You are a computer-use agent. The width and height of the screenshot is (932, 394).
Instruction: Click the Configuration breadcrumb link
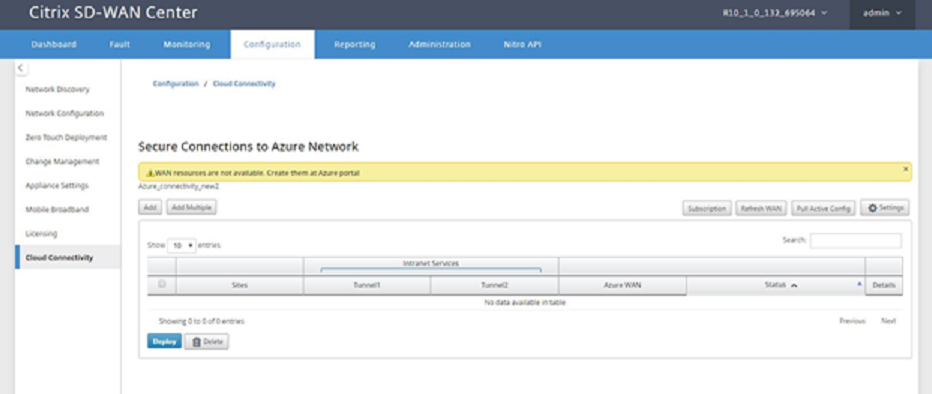[x=175, y=84]
